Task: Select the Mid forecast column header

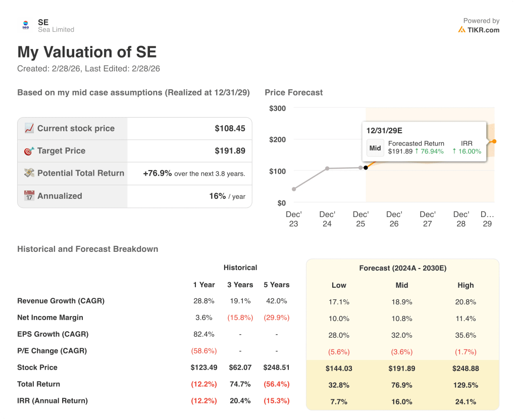Action: [x=402, y=285]
